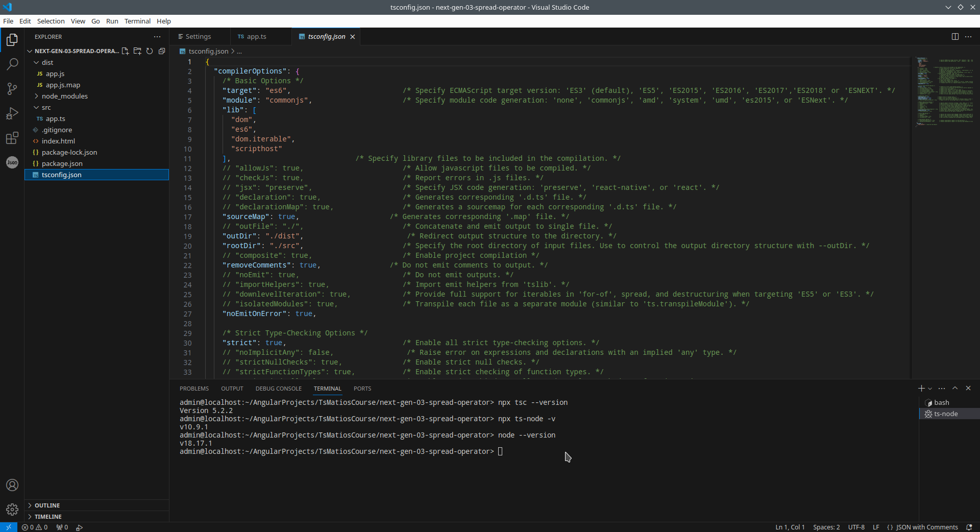Screen dimensions: 980x532
Task: Change file encoding UTF-8
Action: [x=856, y=527]
